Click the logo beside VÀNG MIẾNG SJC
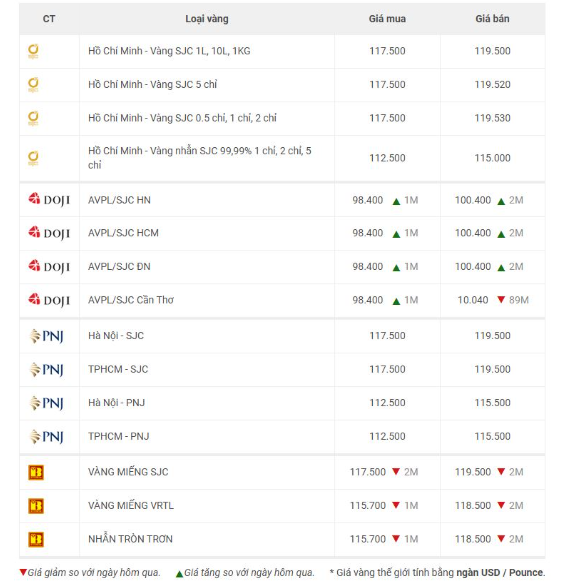561x587 pixels. (x=36, y=472)
